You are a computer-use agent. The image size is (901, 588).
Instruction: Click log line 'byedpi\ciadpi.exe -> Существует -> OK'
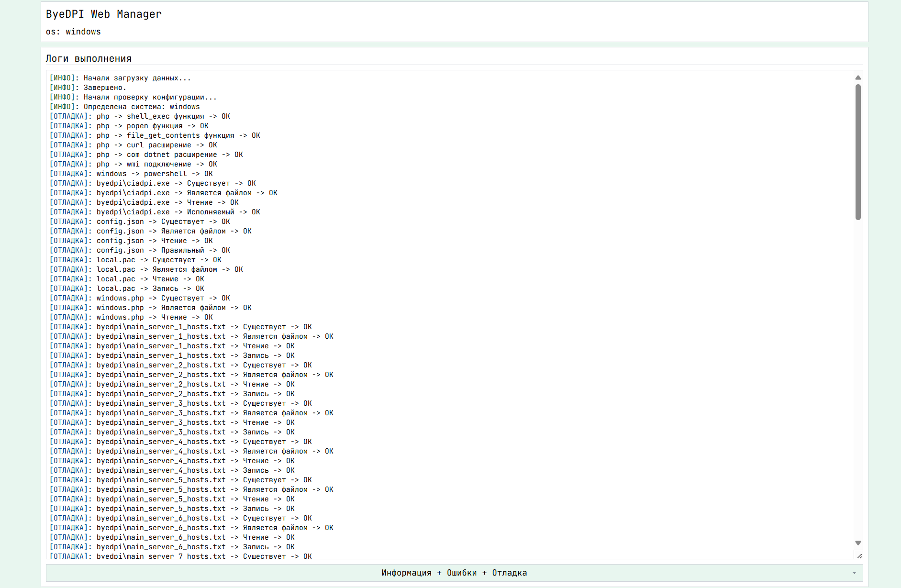click(153, 183)
